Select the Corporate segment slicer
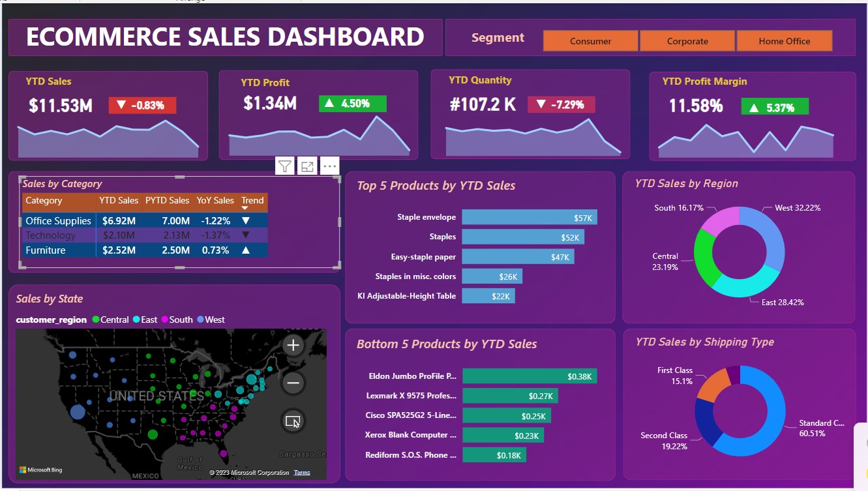868x491 pixels. click(687, 41)
